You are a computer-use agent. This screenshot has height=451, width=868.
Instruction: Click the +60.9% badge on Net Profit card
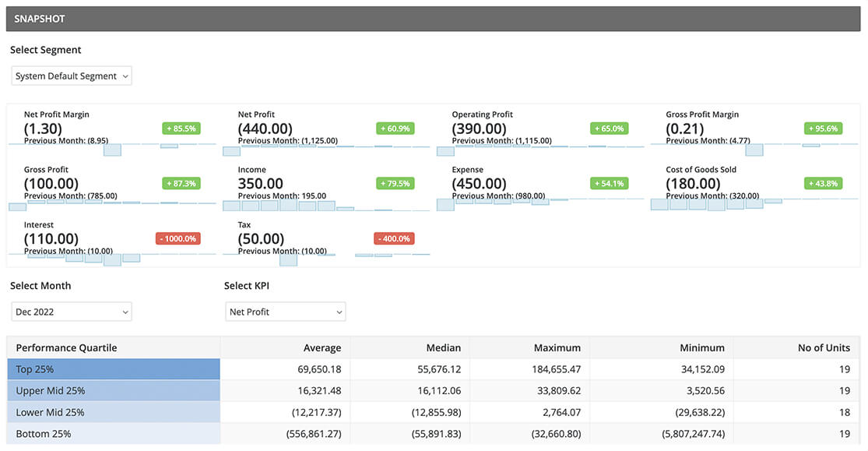pyautogui.click(x=395, y=129)
